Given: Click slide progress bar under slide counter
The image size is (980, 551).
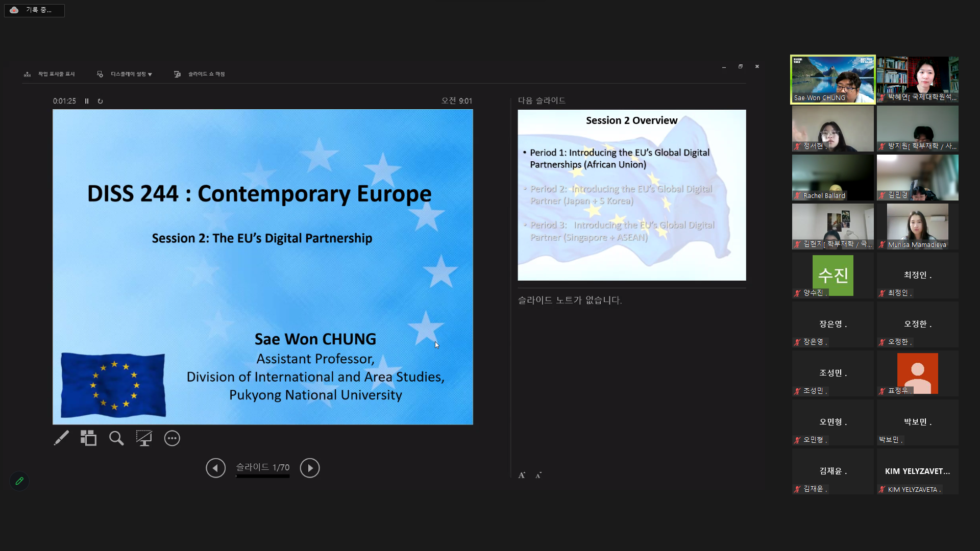Looking at the screenshot, I should click(262, 477).
